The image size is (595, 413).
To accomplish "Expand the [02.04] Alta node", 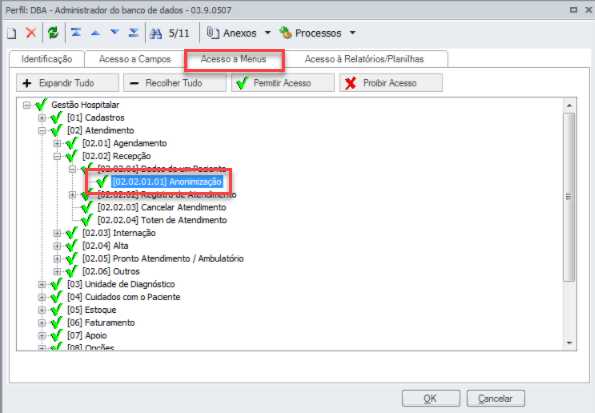I will (57, 246).
